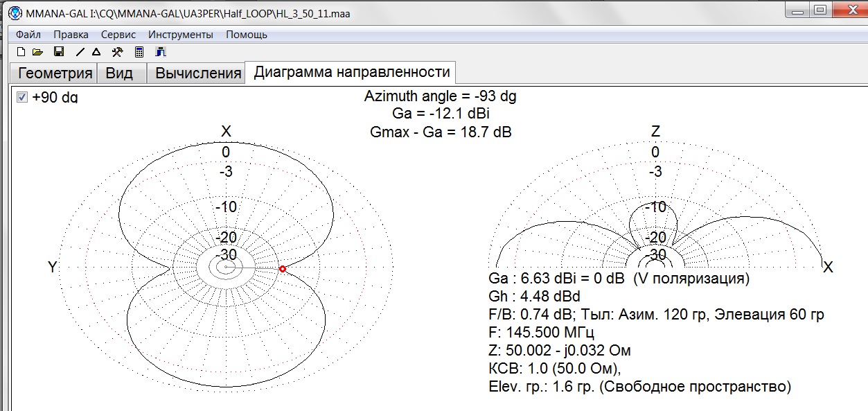The image size is (868, 411).
Task: Open the calculator icon in toolbar
Action: pyautogui.click(x=139, y=52)
